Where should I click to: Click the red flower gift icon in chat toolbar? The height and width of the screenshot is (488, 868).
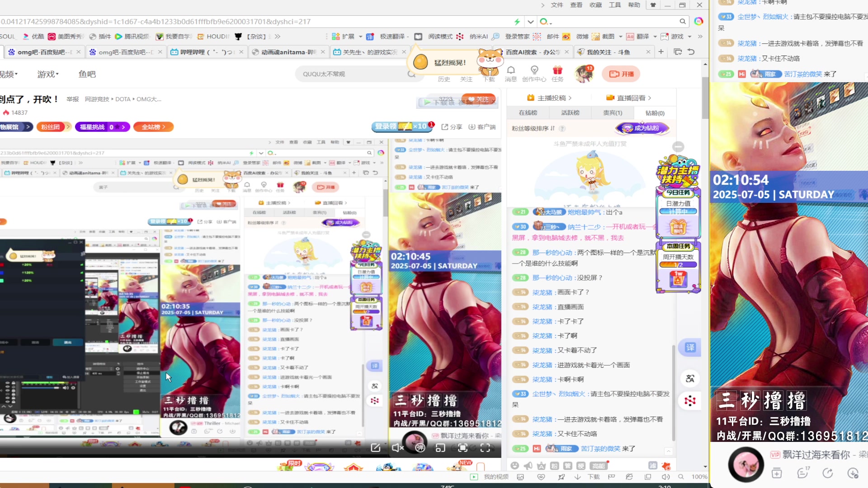coord(666,466)
